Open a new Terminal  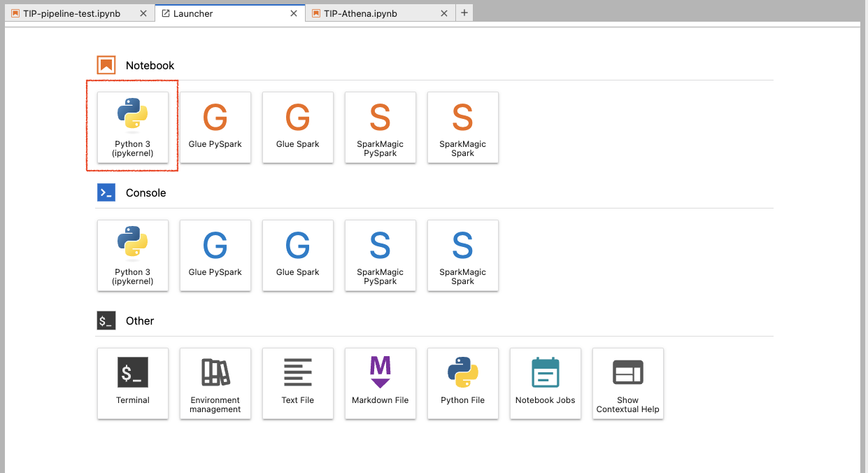pyautogui.click(x=133, y=383)
